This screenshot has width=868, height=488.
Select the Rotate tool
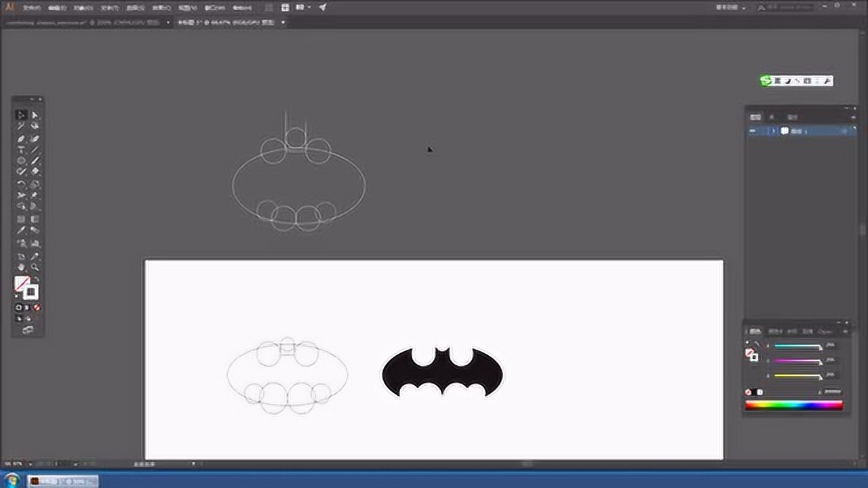(22, 184)
